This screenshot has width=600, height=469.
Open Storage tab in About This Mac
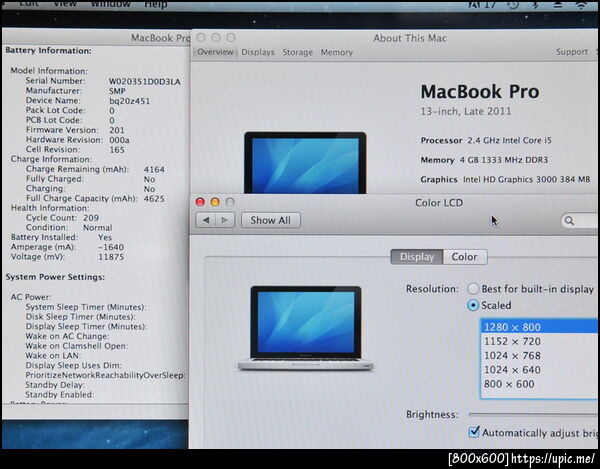[x=297, y=52]
